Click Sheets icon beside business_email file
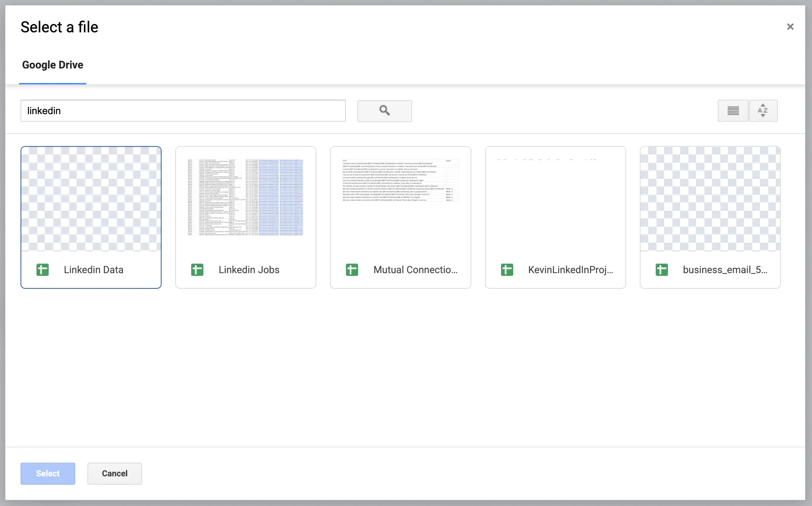The height and width of the screenshot is (506, 812). (x=662, y=269)
